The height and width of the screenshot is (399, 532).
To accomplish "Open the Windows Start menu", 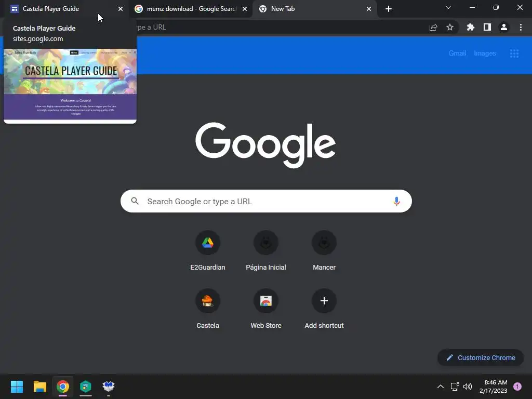I will pyautogui.click(x=17, y=387).
